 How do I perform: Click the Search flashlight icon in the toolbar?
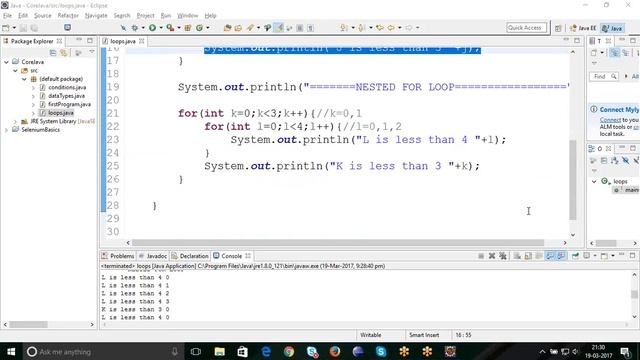point(250,28)
